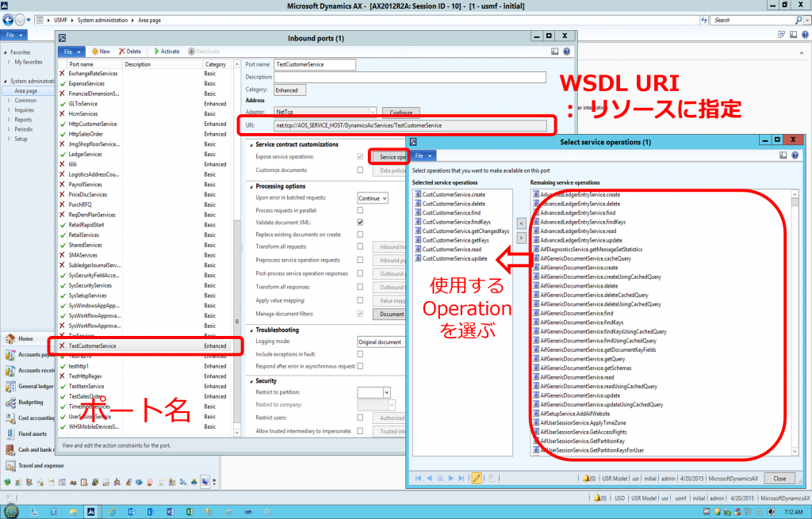812x519 pixels.
Task: Open Excel from the Windows taskbar
Action: pyautogui.click(x=190, y=511)
